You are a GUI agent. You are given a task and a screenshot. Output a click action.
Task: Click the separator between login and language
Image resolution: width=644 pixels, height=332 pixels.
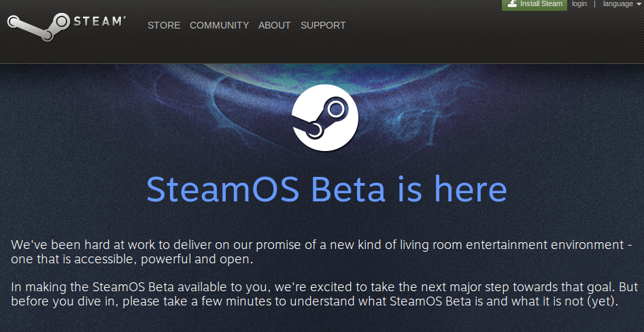coord(594,3)
